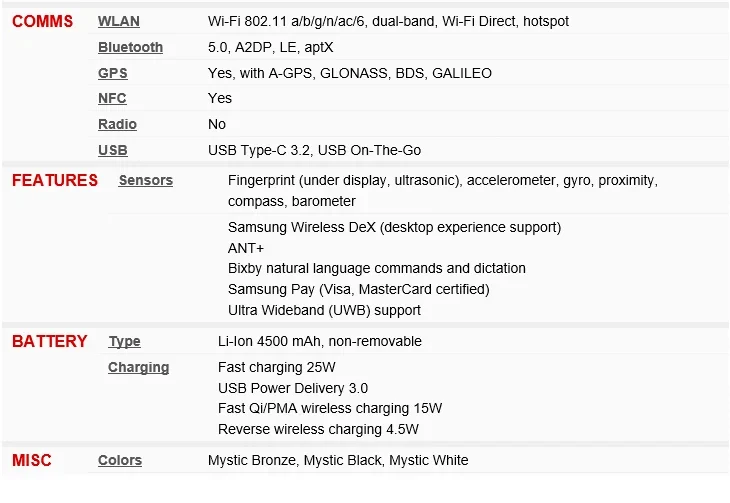Open the USB link
The width and height of the screenshot is (730, 503).
point(113,150)
